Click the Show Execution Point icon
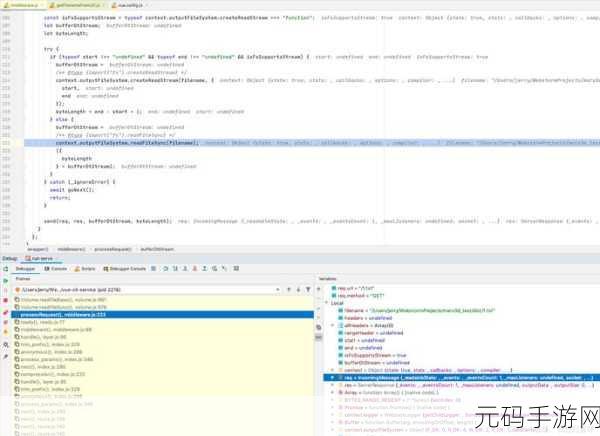600x436 pixels. pos(153,269)
